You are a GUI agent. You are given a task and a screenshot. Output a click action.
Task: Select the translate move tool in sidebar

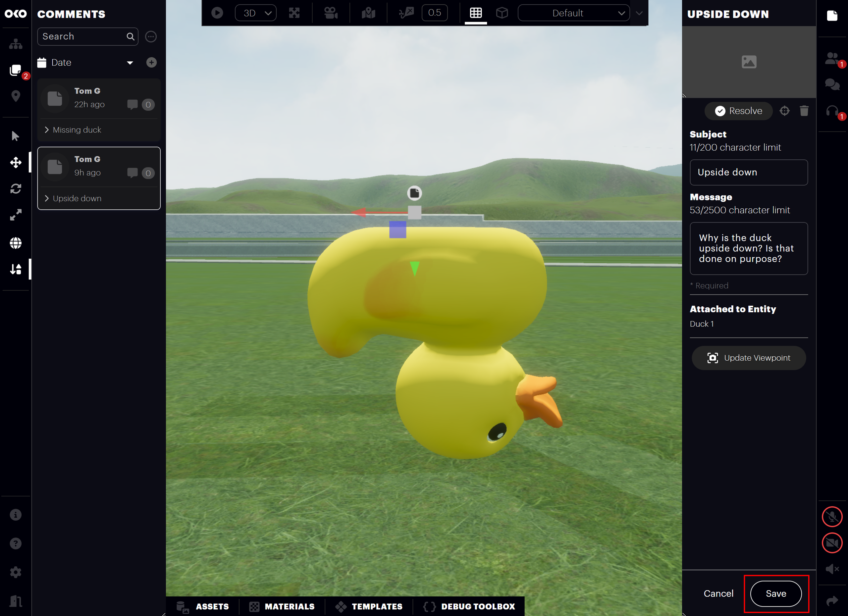pos(16,163)
